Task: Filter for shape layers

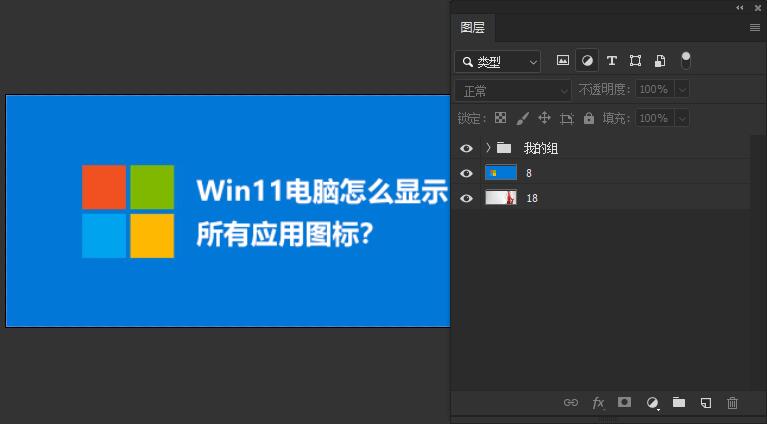Action: (x=635, y=61)
